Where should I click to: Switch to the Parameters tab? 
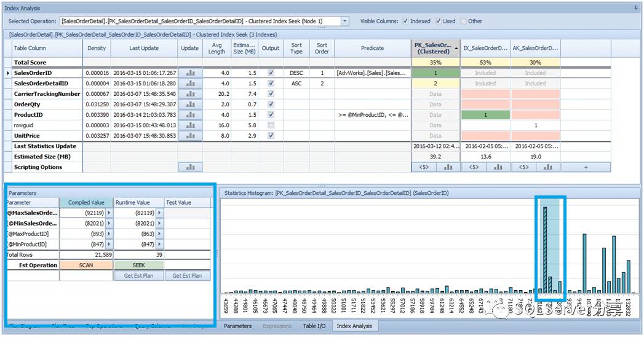point(237,326)
